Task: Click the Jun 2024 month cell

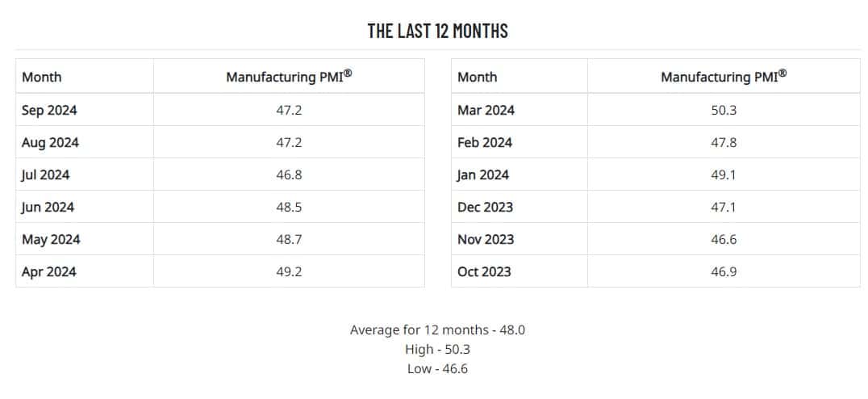Action: (x=48, y=207)
